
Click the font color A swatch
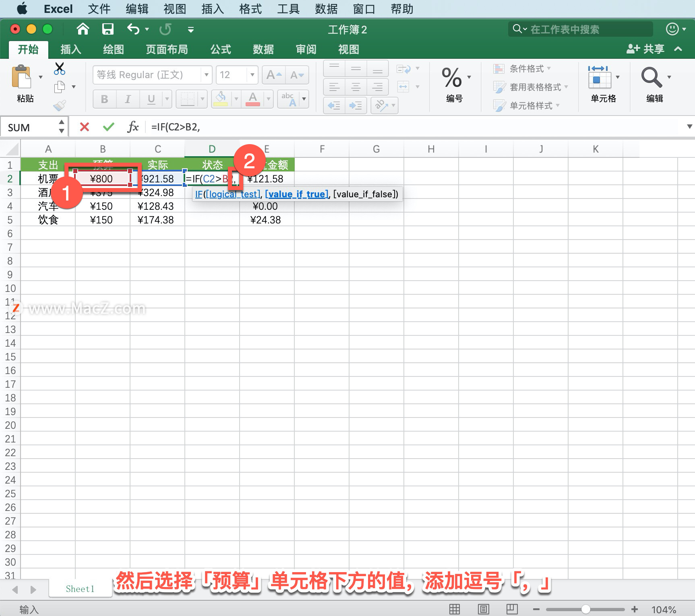coord(252,99)
